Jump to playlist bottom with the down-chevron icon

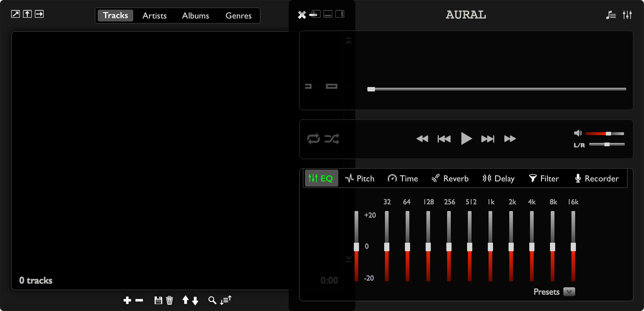349,258
